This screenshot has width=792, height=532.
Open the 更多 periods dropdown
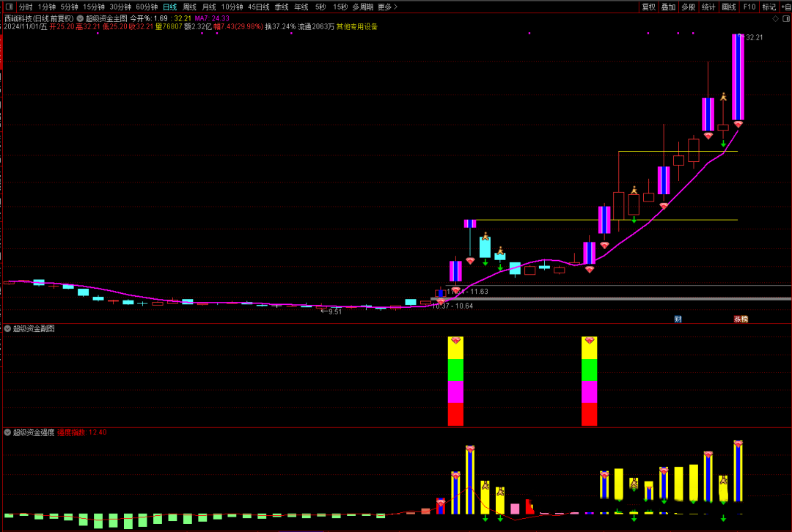click(387, 7)
